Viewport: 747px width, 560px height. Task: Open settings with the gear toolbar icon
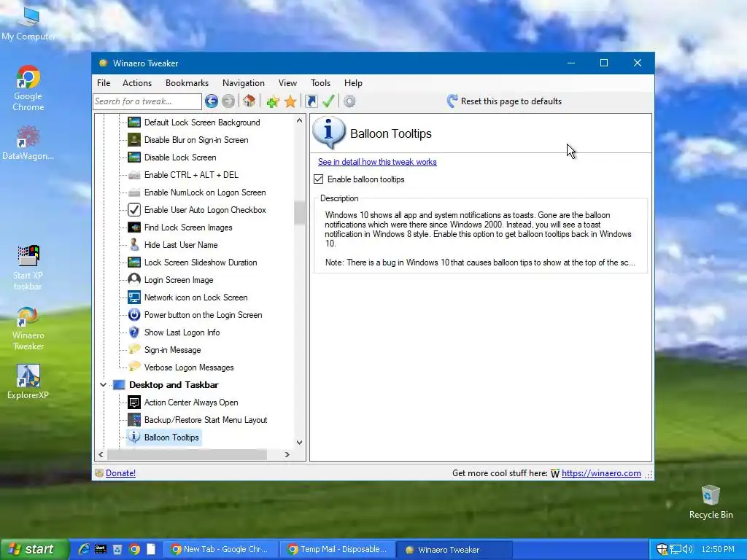[x=349, y=101]
